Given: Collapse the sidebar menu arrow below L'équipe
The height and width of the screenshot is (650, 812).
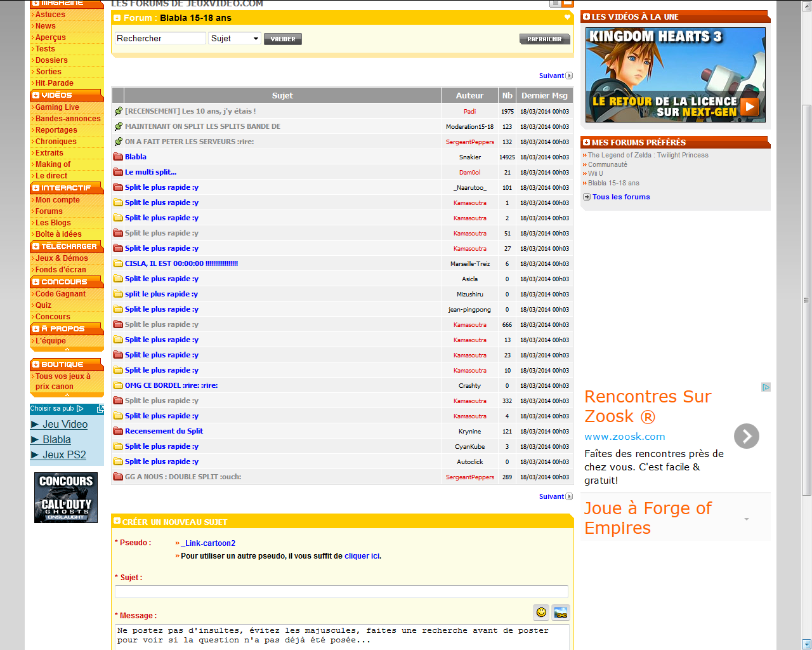Looking at the screenshot, I should [67, 349].
